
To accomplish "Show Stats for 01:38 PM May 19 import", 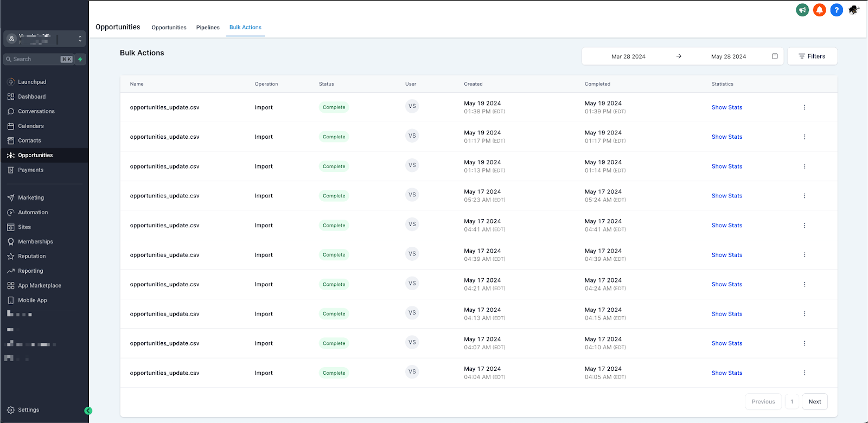I will point(727,107).
